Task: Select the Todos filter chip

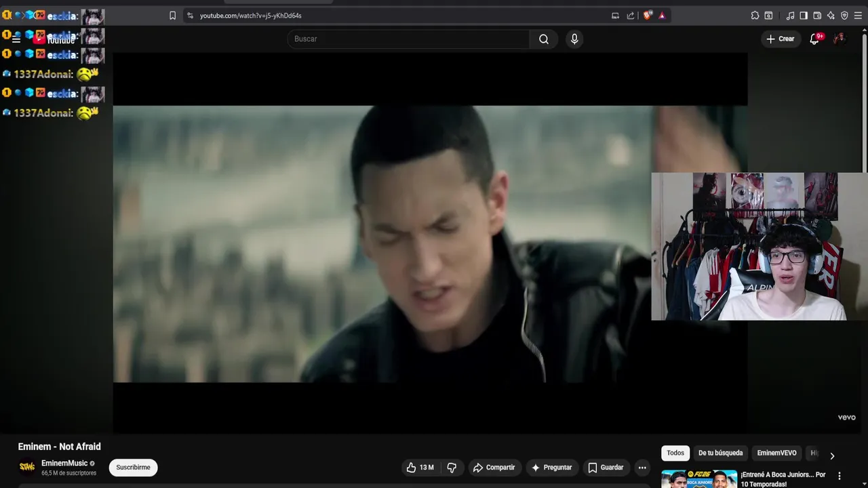Action: 675,453
